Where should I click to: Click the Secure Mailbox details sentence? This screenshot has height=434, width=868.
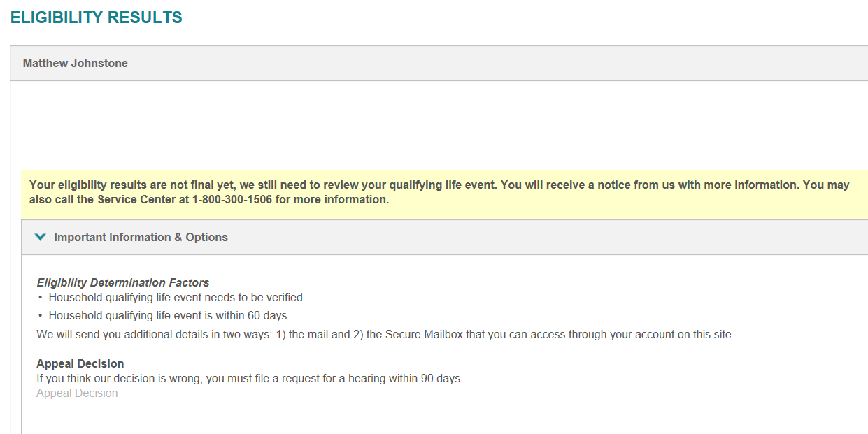click(384, 334)
